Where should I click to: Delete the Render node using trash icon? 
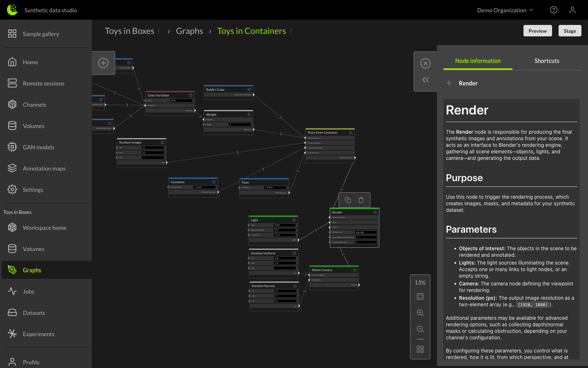361,200
